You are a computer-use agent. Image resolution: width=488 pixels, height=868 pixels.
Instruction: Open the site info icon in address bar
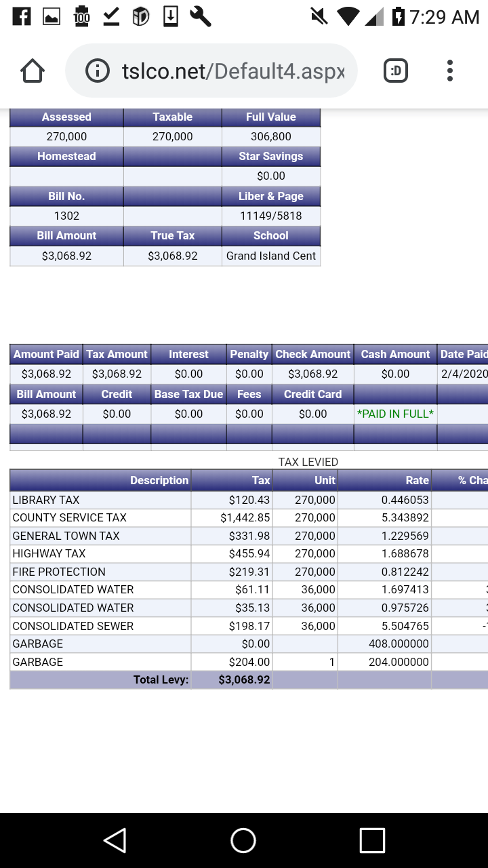[98, 71]
